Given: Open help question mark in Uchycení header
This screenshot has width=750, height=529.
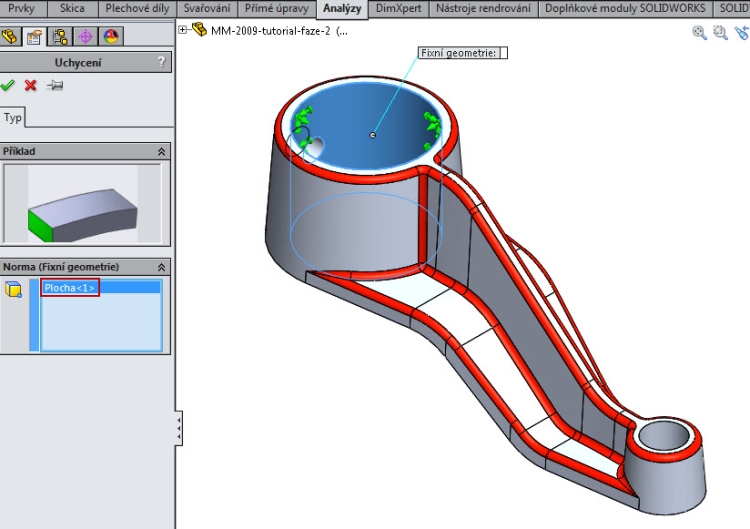Looking at the screenshot, I should click(161, 62).
